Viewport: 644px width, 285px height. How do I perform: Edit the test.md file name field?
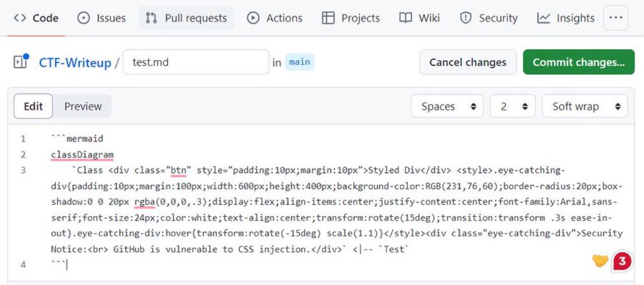pyautogui.click(x=196, y=62)
